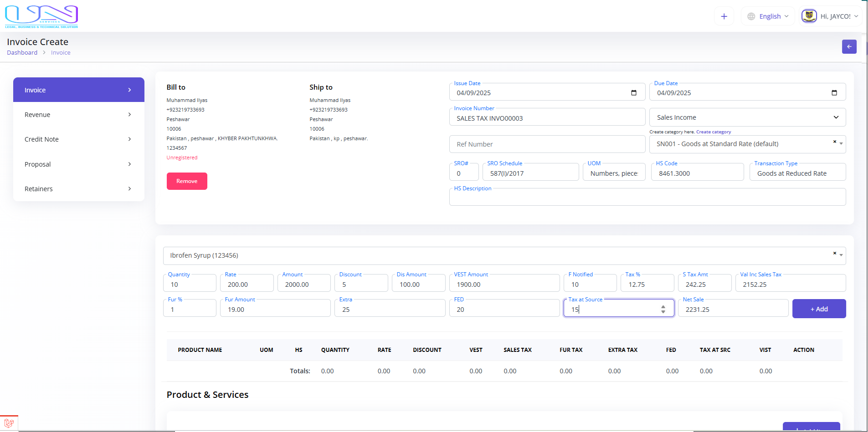The image size is (868, 432).
Task: Click the Laravel debug bar icon
Action: [x=9, y=423]
